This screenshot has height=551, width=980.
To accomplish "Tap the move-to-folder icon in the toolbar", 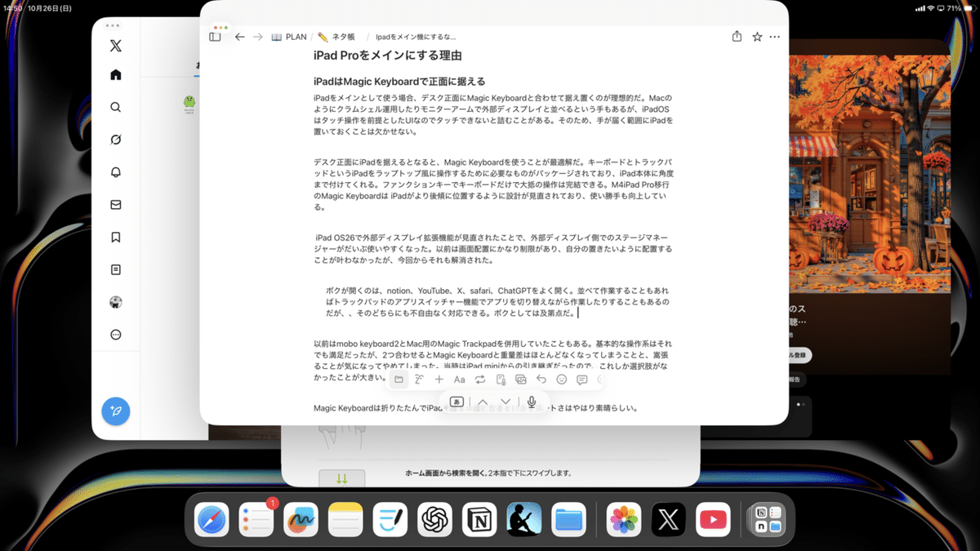I will [x=399, y=379].
